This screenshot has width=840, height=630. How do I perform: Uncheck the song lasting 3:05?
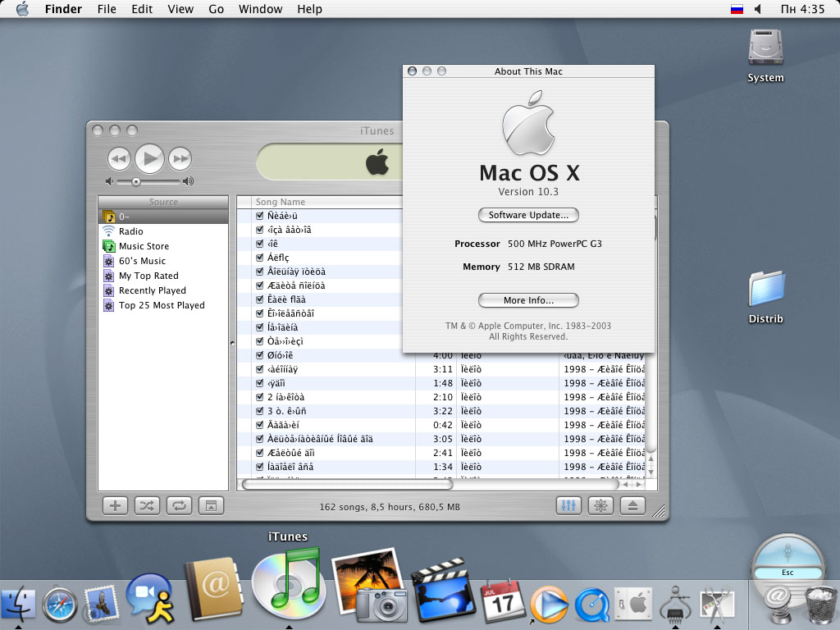tap(260, 439)
